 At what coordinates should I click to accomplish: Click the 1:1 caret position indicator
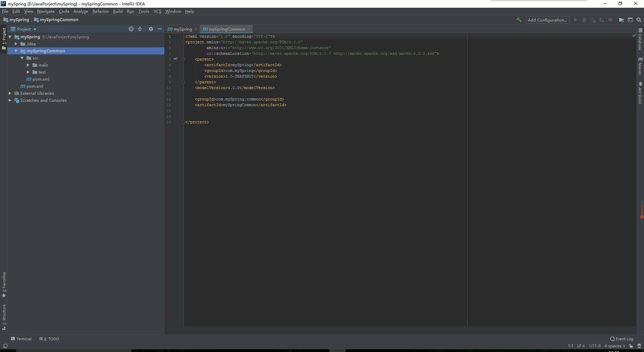[x=571, y=346]
